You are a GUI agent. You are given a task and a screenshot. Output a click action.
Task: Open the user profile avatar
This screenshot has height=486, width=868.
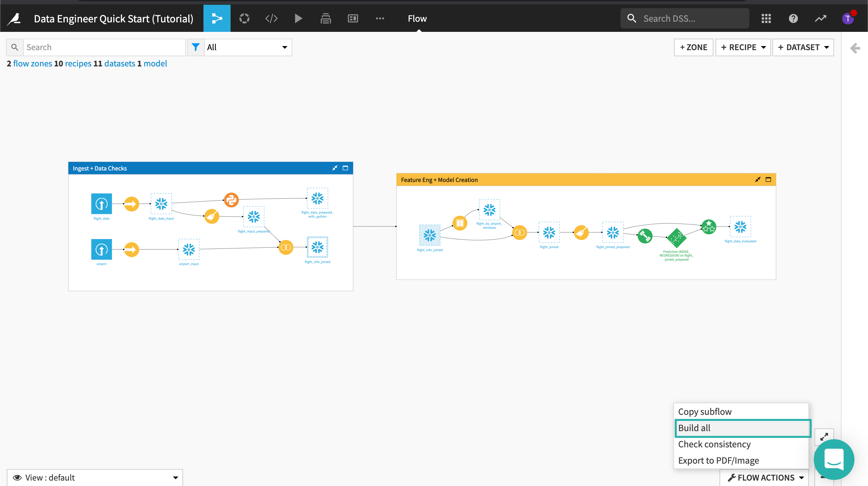848,18
